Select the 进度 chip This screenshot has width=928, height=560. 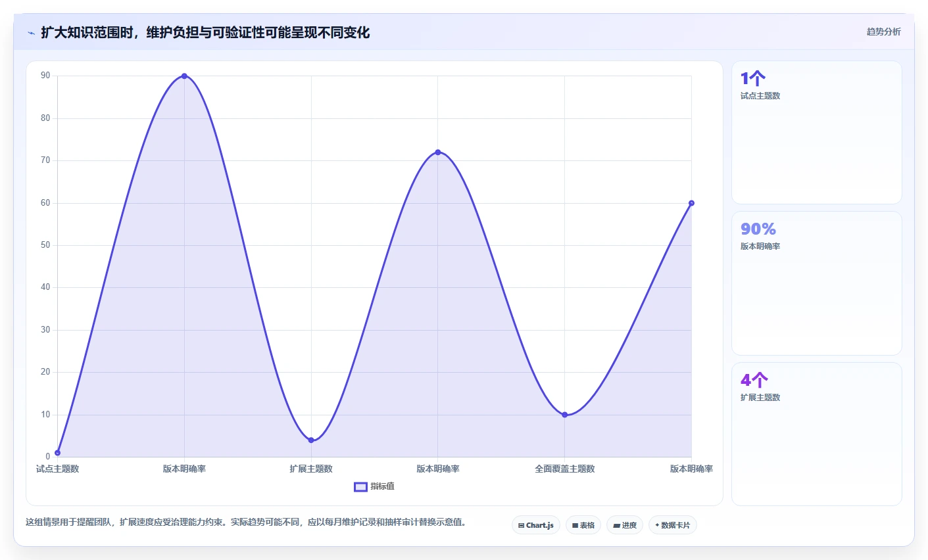point(624,525)
